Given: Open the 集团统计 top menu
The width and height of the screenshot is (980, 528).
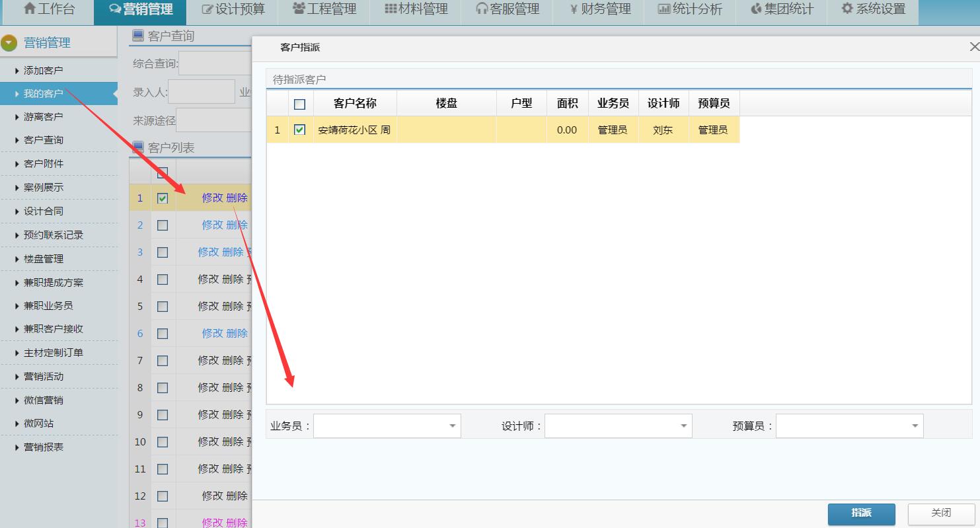Looking at the screenshot, I should (782, 9).
